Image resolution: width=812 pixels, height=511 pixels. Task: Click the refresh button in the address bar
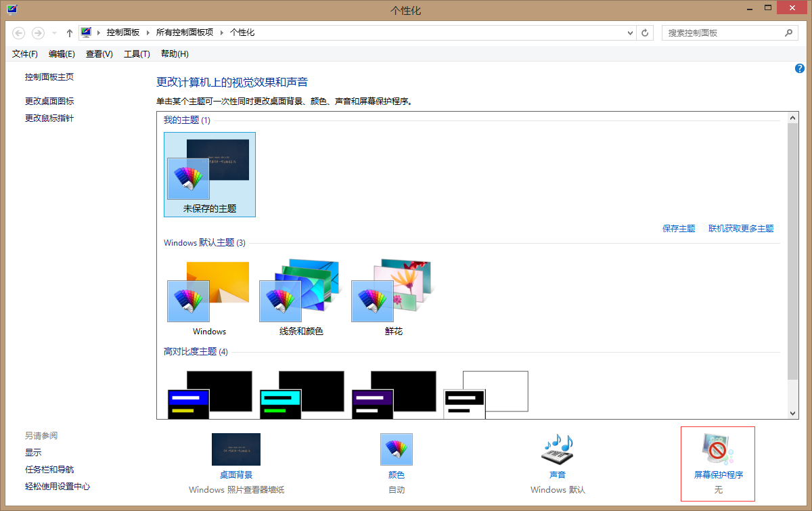coord(646,32)
